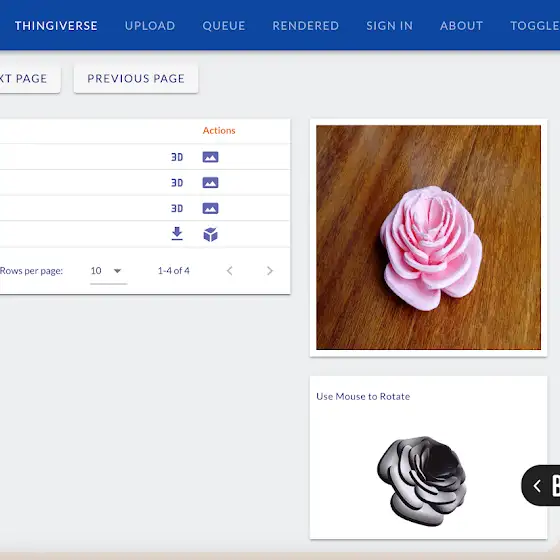Show image for second table row

(x=210, y=183)
